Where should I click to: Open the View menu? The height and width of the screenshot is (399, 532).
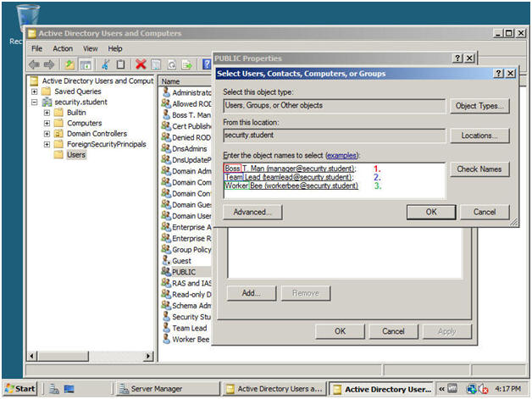pyautogui.click(x=91, y=48)
